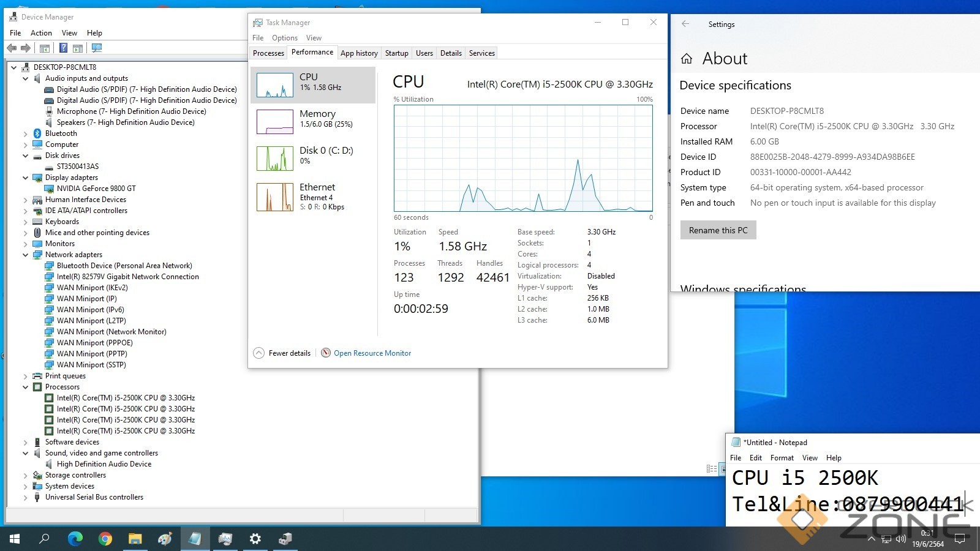
Task: Open Paint from the taskbar
Action: point(165,539)
